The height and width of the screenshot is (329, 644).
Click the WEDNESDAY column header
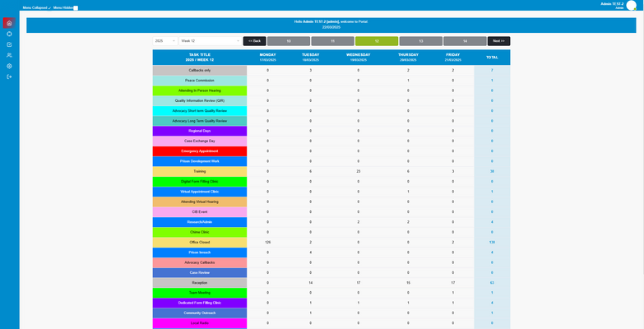click(x=358, y=57)
